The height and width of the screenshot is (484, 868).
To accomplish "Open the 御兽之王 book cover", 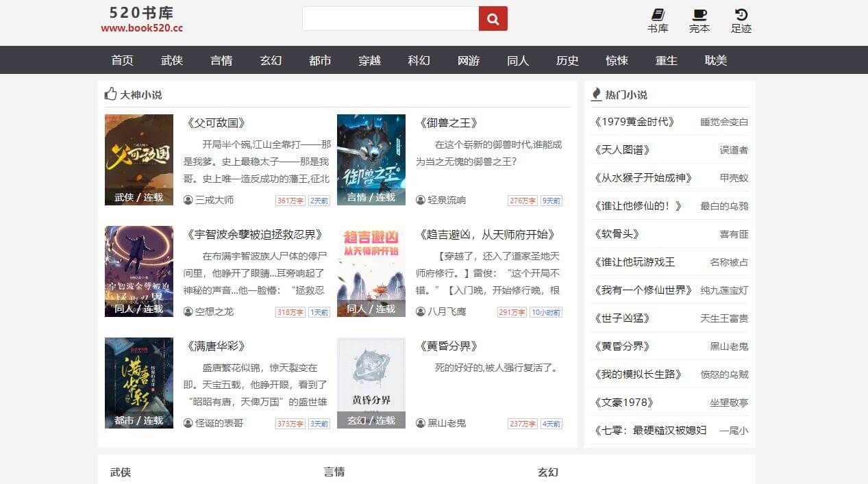I will (x=371, y=160).
